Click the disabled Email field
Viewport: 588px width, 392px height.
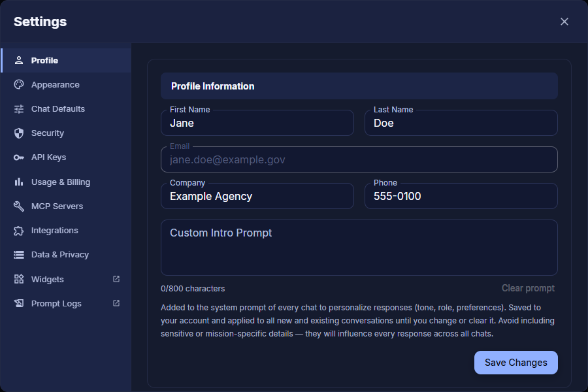[359, 159]
